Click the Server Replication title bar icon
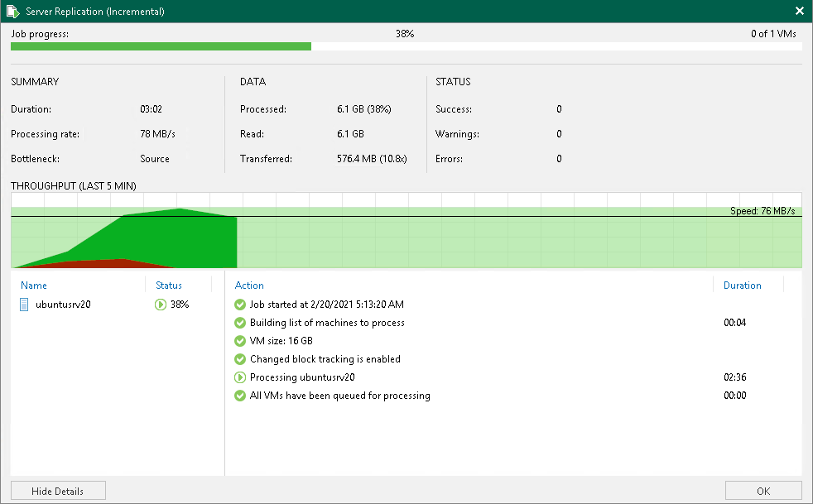813x504 pixels. [x=13, y=11]
